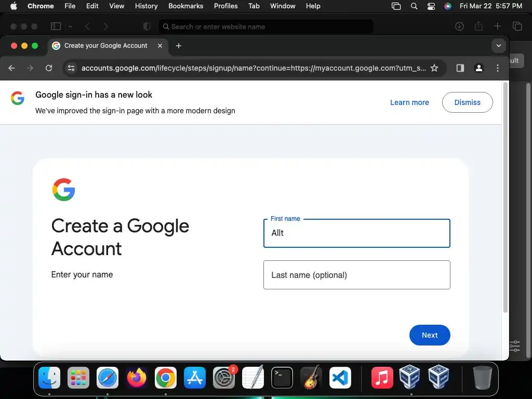
Task: Open the Bookmarks menu
Action: click(x=185, y=6)
